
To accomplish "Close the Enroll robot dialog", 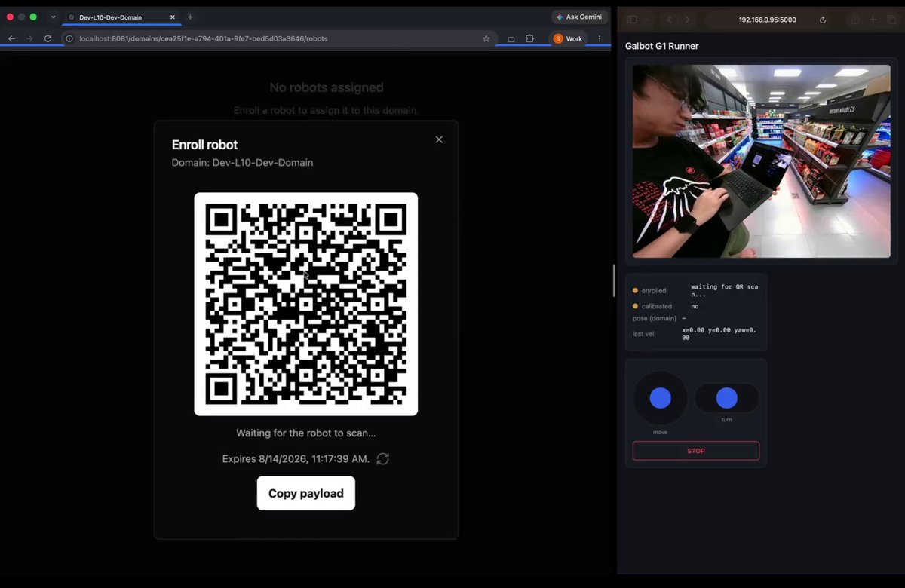I will tap(439, 139).
